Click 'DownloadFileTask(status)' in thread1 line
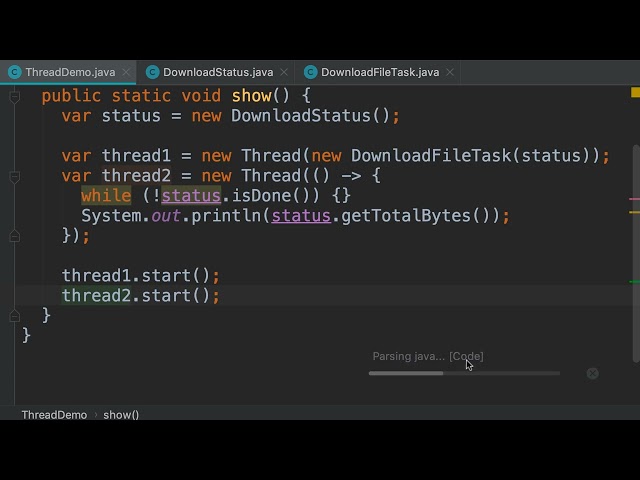This screenshot has width=640, height=480. (x=470, y=156)
